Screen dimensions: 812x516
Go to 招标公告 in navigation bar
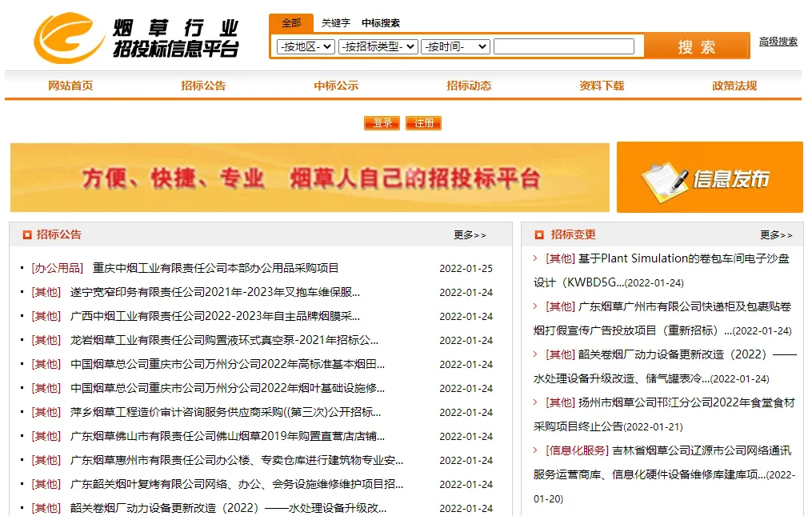203,86
